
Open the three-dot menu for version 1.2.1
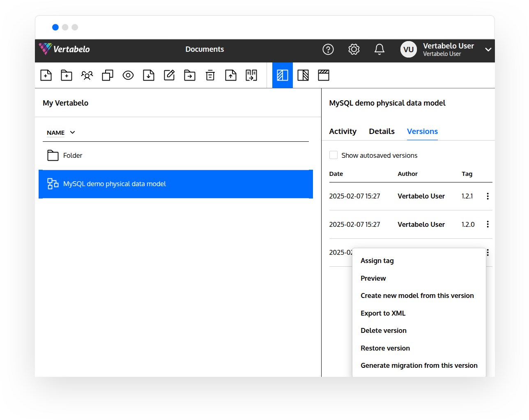point(488,196)
